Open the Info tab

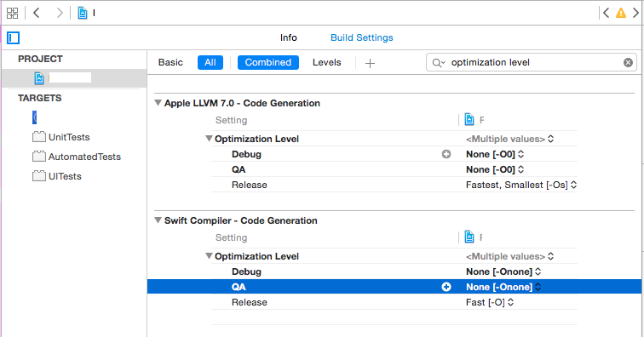coord(288,37)
